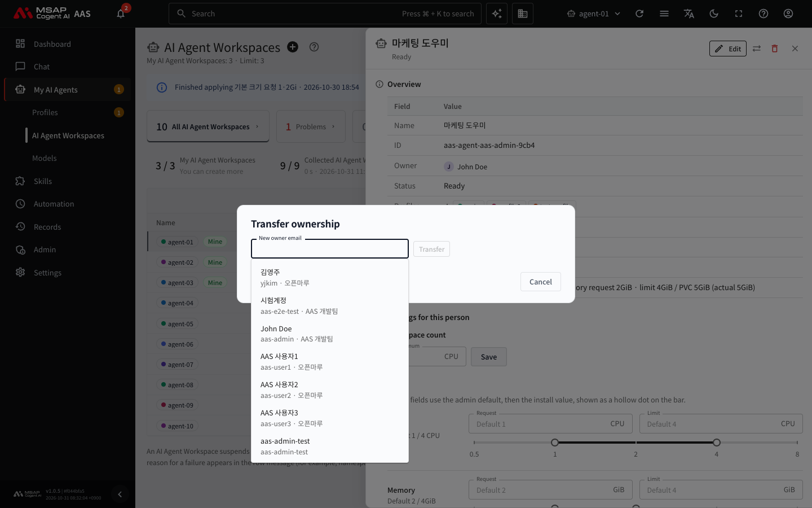Click the New owner email field

tap(330, 249)
